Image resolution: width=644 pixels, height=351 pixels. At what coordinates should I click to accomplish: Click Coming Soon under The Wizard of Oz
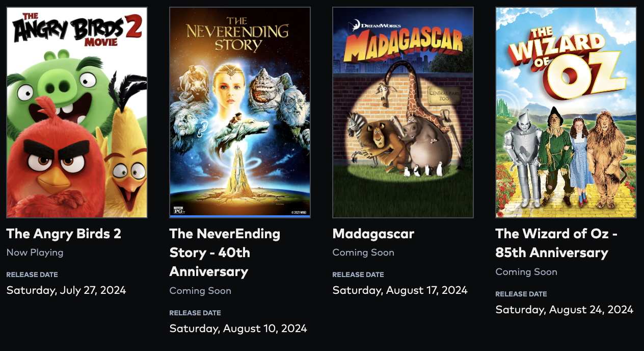[x=526, y=272]
